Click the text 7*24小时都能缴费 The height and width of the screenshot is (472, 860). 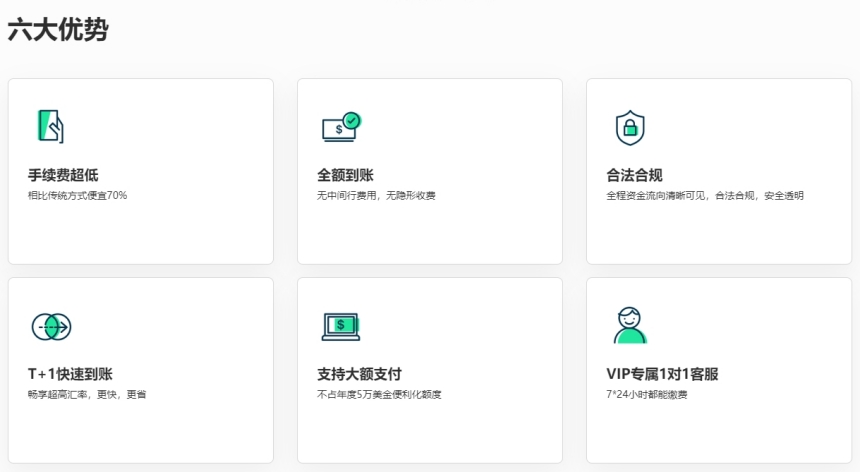[x=647, y=395]
